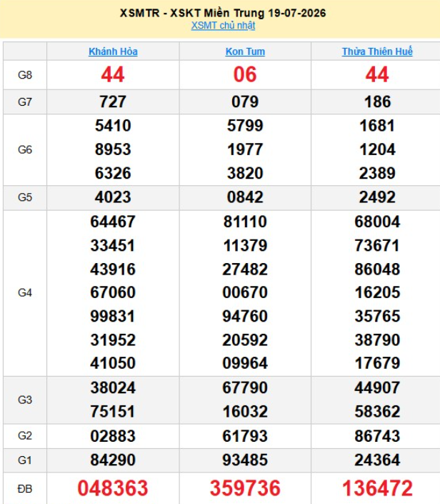Image resolution: width=440 pixels, height=504 pixels.
Task: Select G4 number 68004
Action: [377, 222]
